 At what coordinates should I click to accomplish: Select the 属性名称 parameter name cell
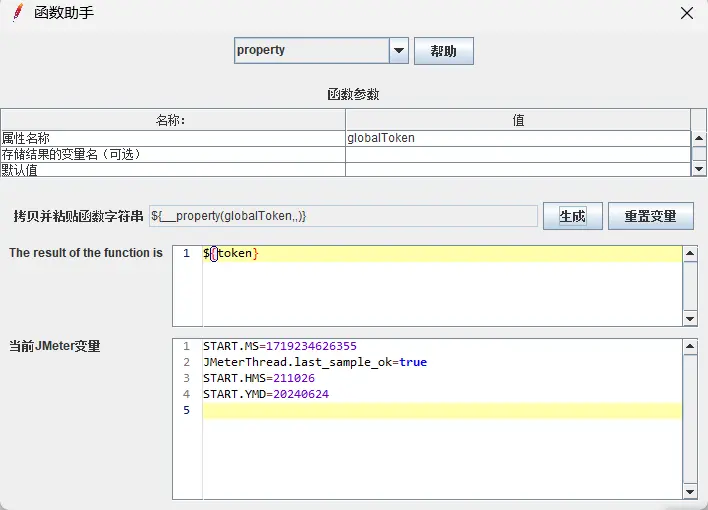pyautogui.click(x=173, y=138)
